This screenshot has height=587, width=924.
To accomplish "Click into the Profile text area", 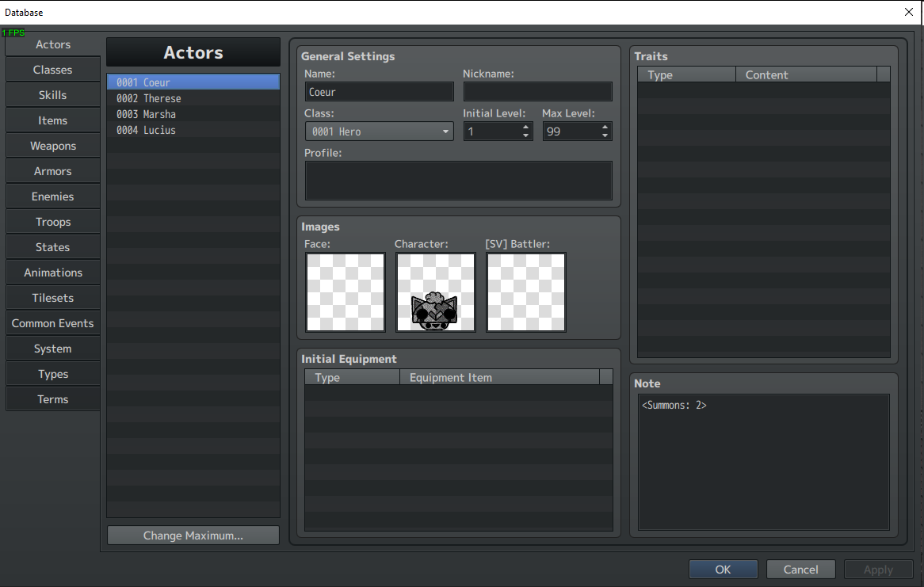I will (459, 181).
